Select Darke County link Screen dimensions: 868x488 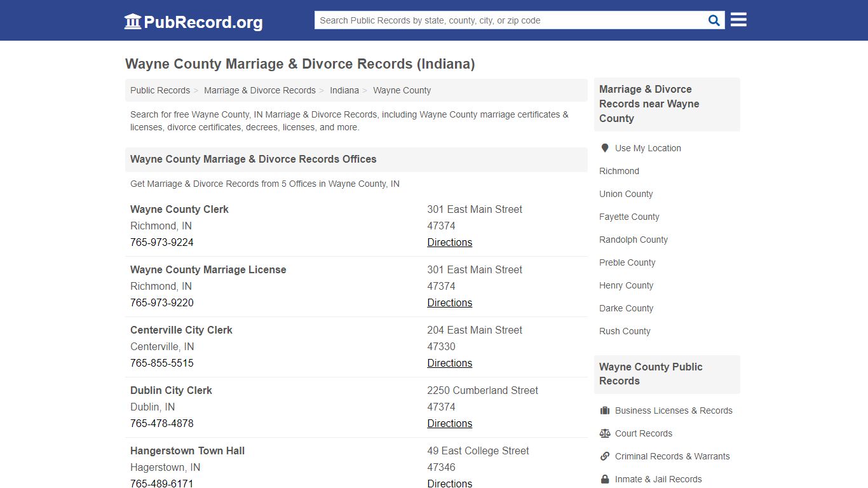(626, 308)
